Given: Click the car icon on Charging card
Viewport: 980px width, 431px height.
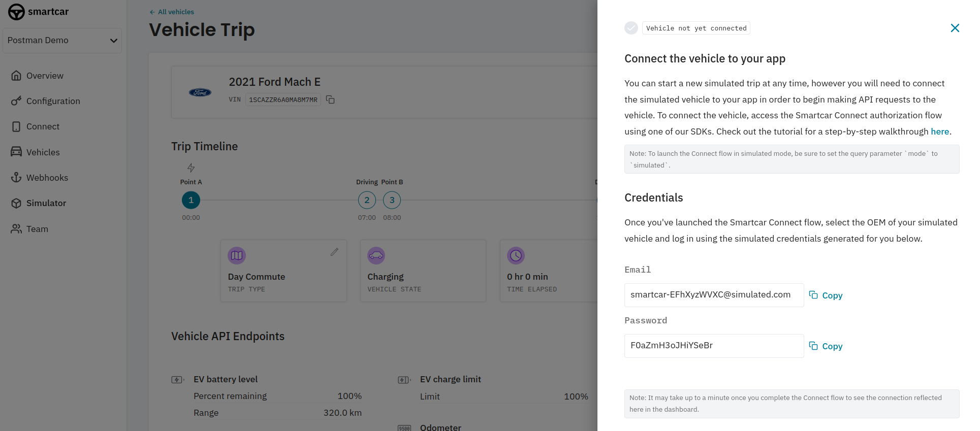Looking at the screenshot, I should coord(376,255).
